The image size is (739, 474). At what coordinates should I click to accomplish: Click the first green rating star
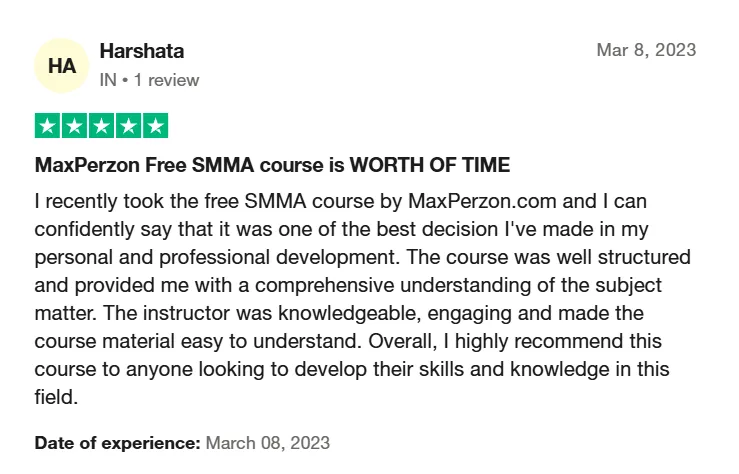coord(47,126)
